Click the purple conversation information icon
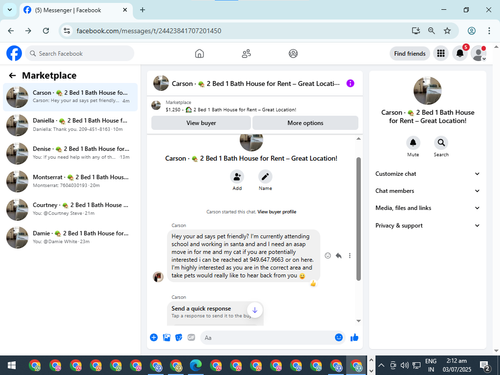 tap(350, 83)
